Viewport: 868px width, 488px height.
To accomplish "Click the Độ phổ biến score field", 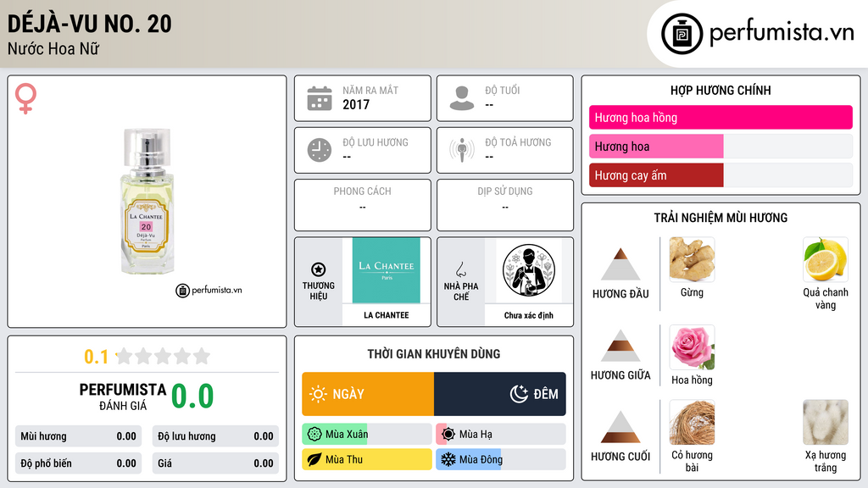I will [x=78, y=463].
